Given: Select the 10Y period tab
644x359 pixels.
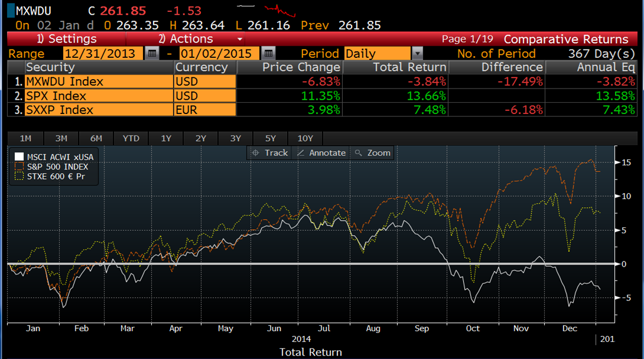Looking at the screenshot, I should point(305,138).
